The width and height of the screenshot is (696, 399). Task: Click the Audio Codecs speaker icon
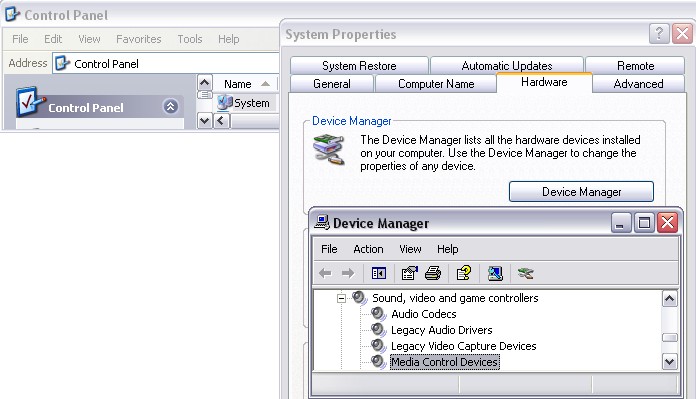point(379,314)
